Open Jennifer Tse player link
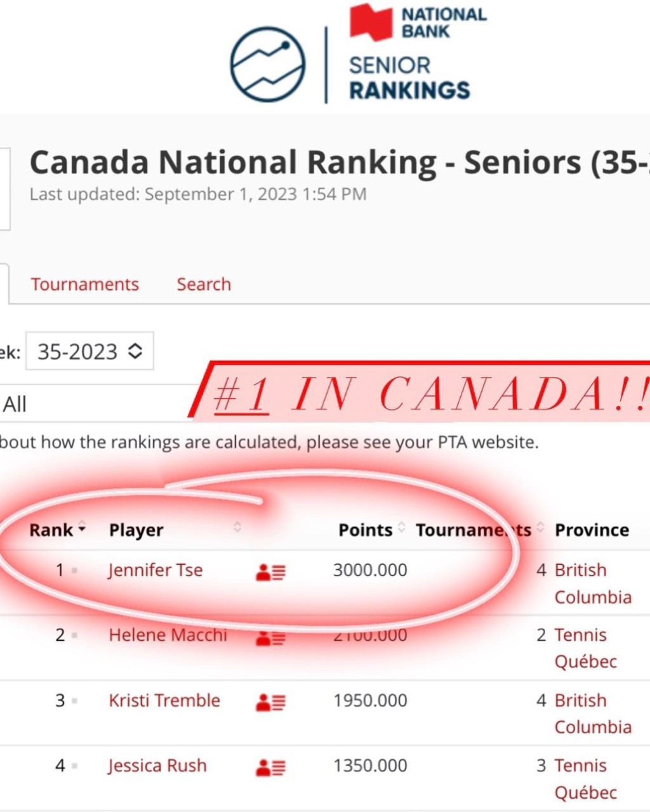The width and height of the screenshot is (650, 812). pyautogui.click(x=156, y=570)
